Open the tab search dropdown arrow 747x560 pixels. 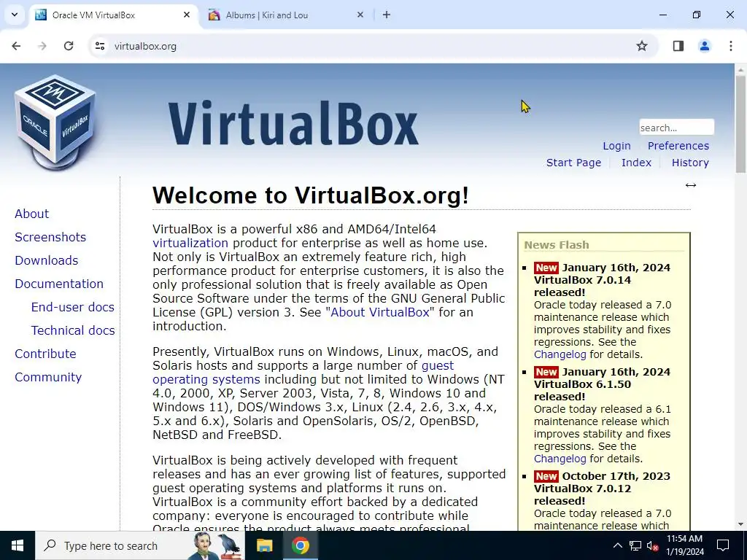(15, 15)
